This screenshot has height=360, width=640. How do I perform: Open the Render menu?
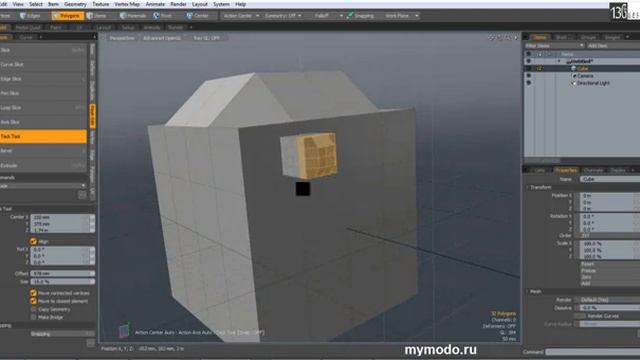click(x=178, y=4)
